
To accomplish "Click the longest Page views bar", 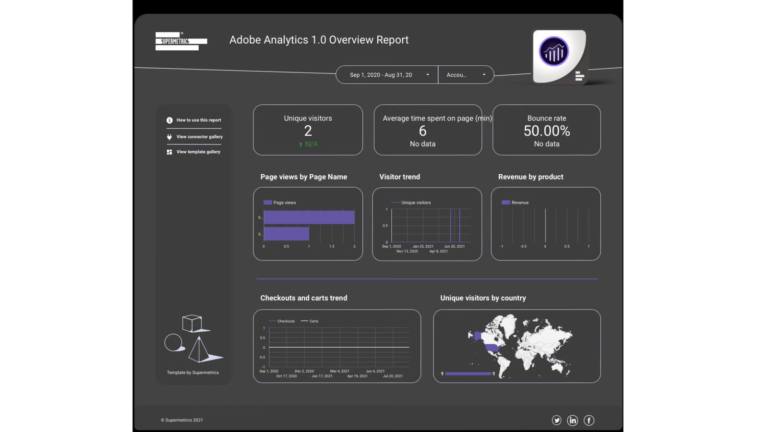I will pos(309,217).
